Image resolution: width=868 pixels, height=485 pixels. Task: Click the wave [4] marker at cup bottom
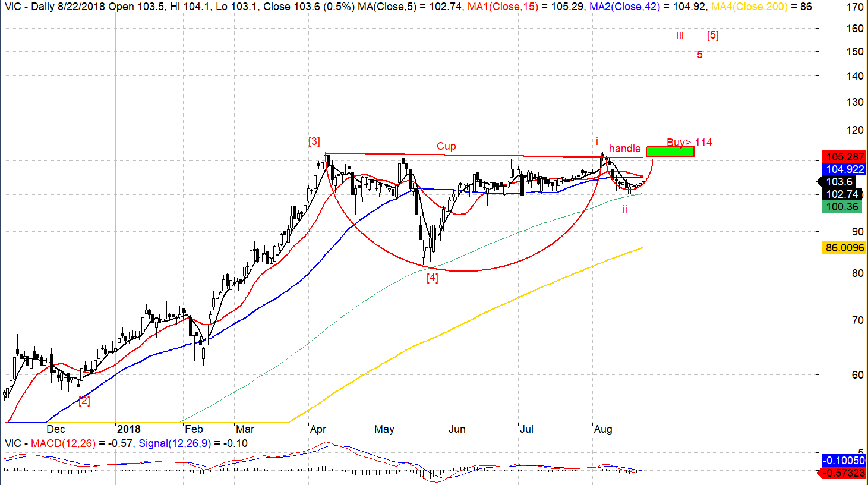(432, 278)
